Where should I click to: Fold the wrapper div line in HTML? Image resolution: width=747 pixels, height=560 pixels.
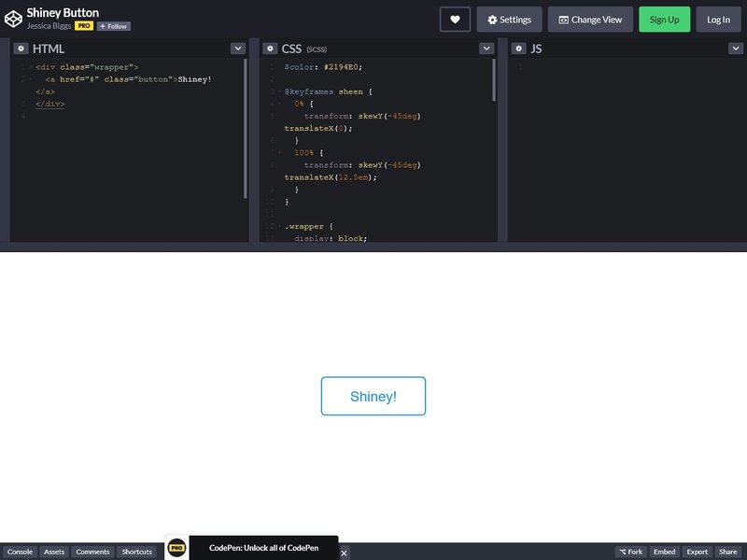point(31,67)
